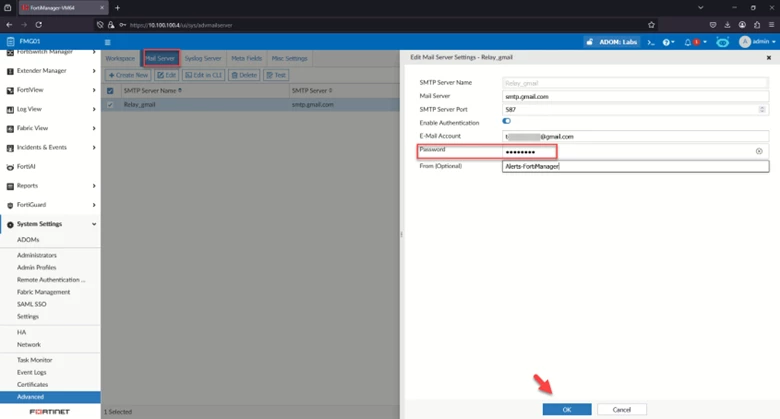The image size is (780, 419).
Task: Click the E-Mail Account field
Action: tap(635, 136)
